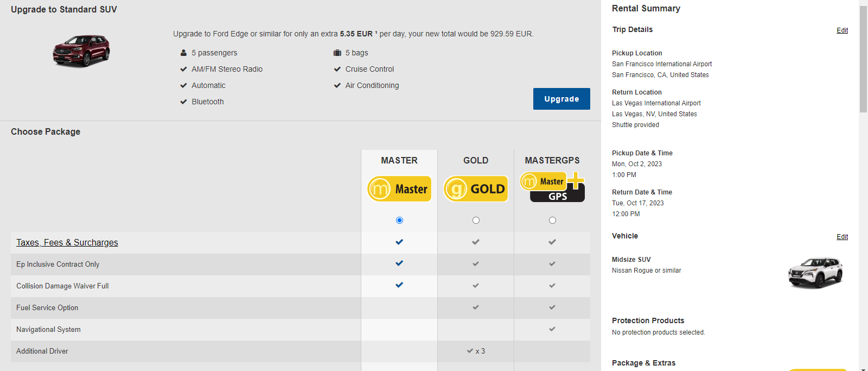Click the bags suitcase icon
Viewport: 868px width, 371px height.
coord(337,53)
